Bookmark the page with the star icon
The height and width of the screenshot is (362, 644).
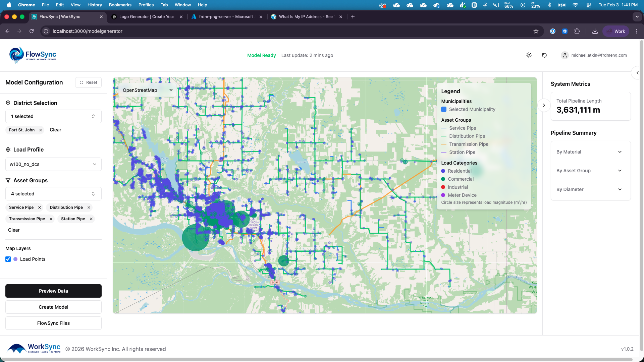[536, 31]
